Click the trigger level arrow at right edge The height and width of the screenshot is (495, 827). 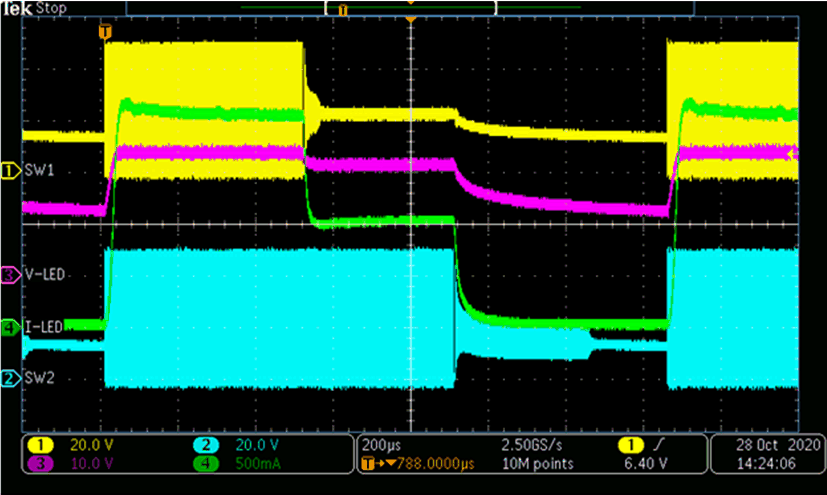coord(792,154)
